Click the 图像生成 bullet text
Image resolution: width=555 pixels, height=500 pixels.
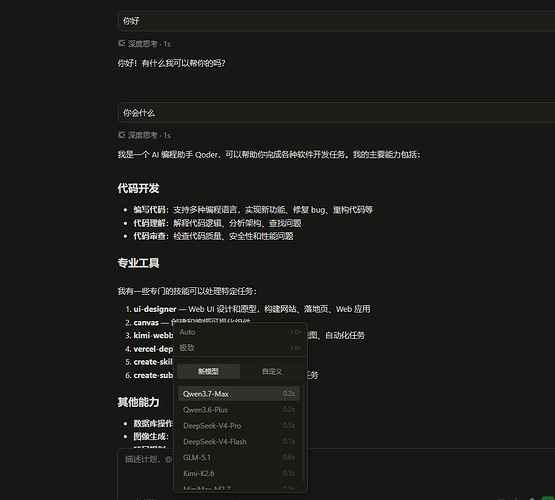coord(151,437)
